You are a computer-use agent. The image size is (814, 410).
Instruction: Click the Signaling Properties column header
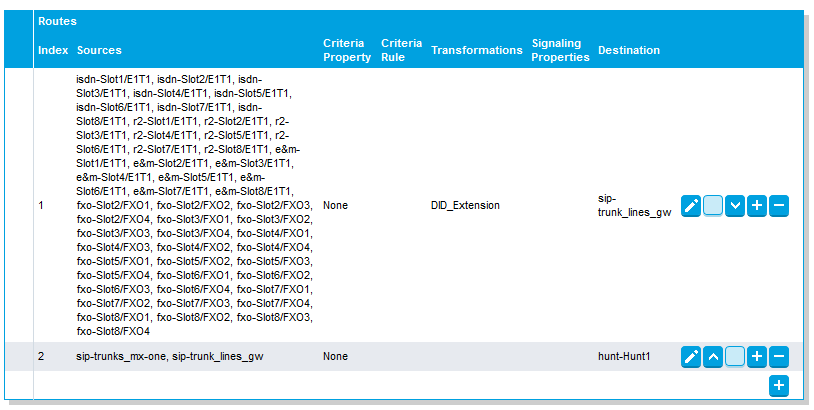(x=560, y=50)
